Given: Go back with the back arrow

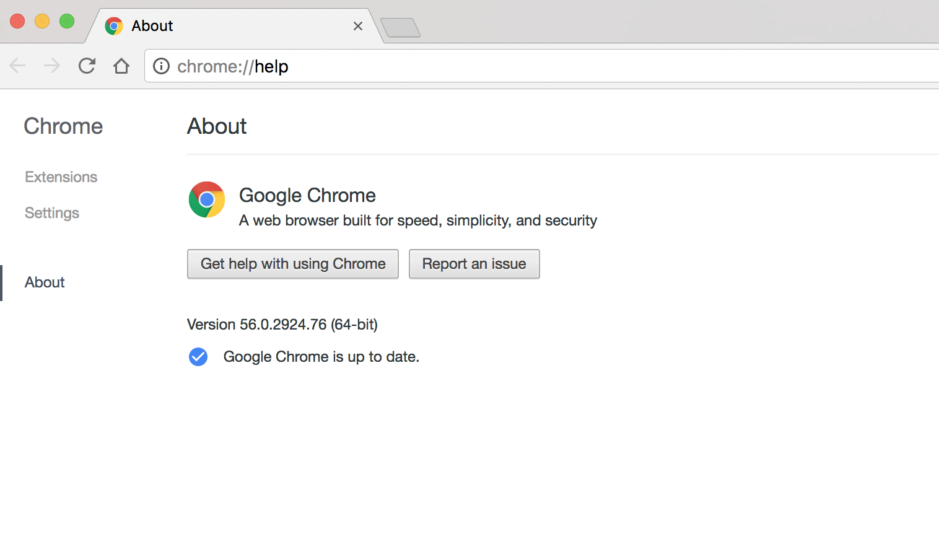Looking at the screenshot, I should [x=17, y=66].
